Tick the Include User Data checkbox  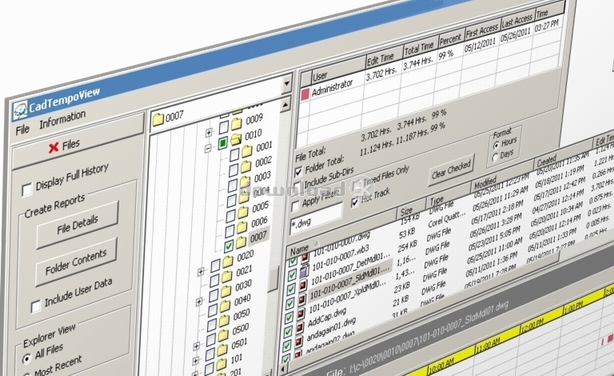(x=36, y=306)
